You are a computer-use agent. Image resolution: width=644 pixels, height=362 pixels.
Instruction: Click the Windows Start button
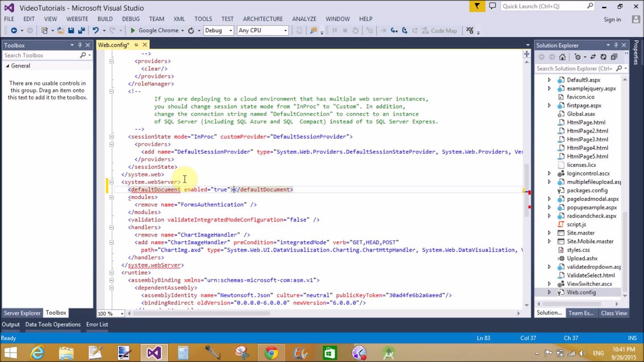coord(10,352)
